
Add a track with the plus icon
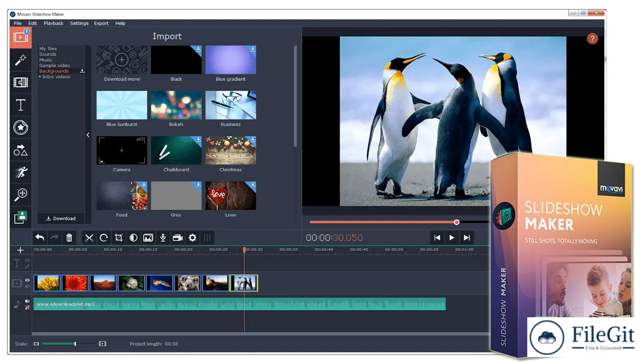click(x=21, y=250)
